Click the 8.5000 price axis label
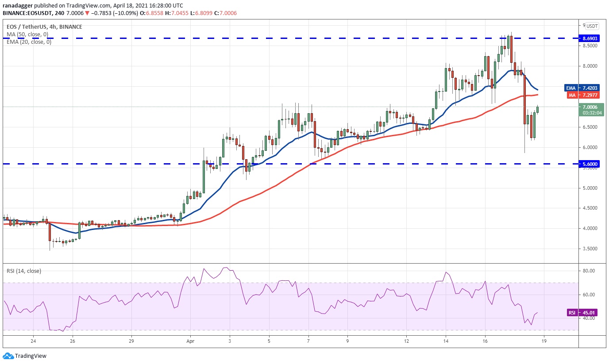 (590, 46)
